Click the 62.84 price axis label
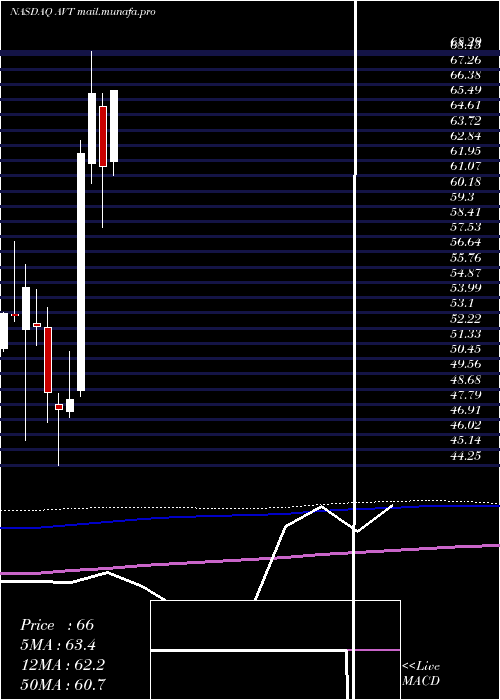 (x=466, y=136)
